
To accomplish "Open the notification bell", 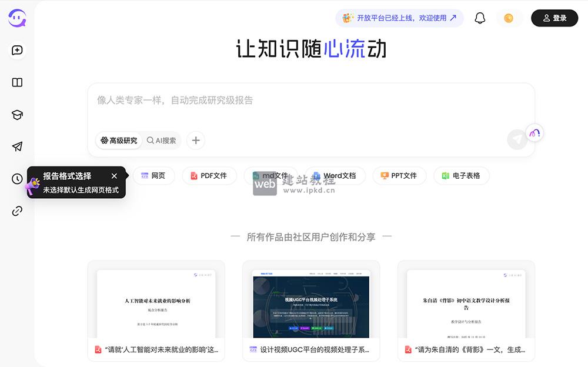I will (x=479, y=18).
